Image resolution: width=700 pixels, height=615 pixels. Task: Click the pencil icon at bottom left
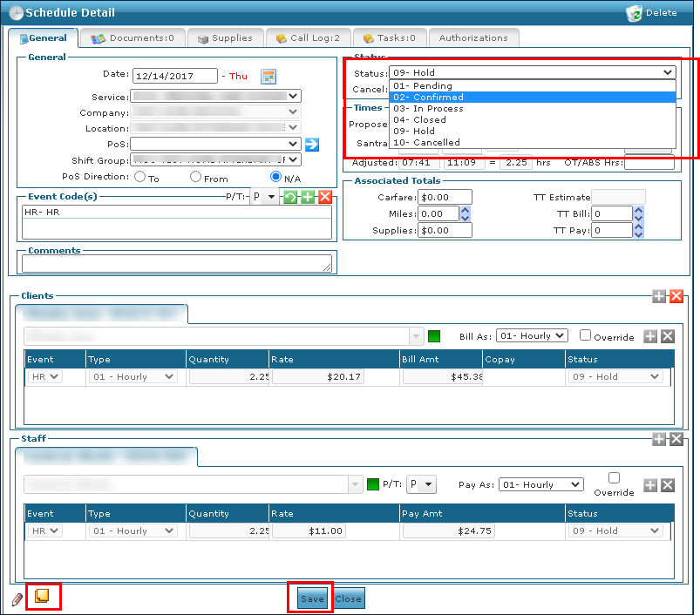pyautogui.click(x=17, y=599)
